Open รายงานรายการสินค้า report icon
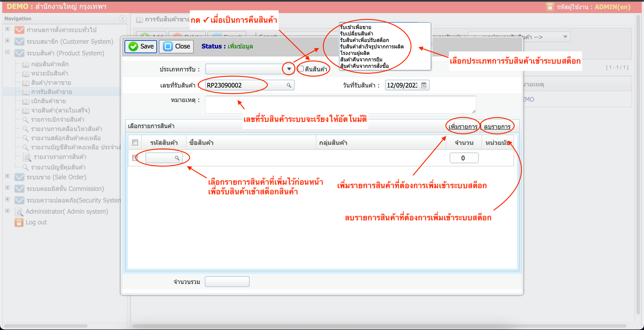The height and width of the screenshot is (330, 644). click(x=27, y=157)
